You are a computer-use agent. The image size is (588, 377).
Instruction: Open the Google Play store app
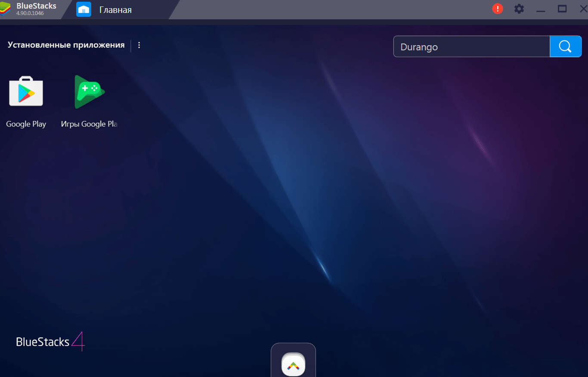(x=26, y=91)
